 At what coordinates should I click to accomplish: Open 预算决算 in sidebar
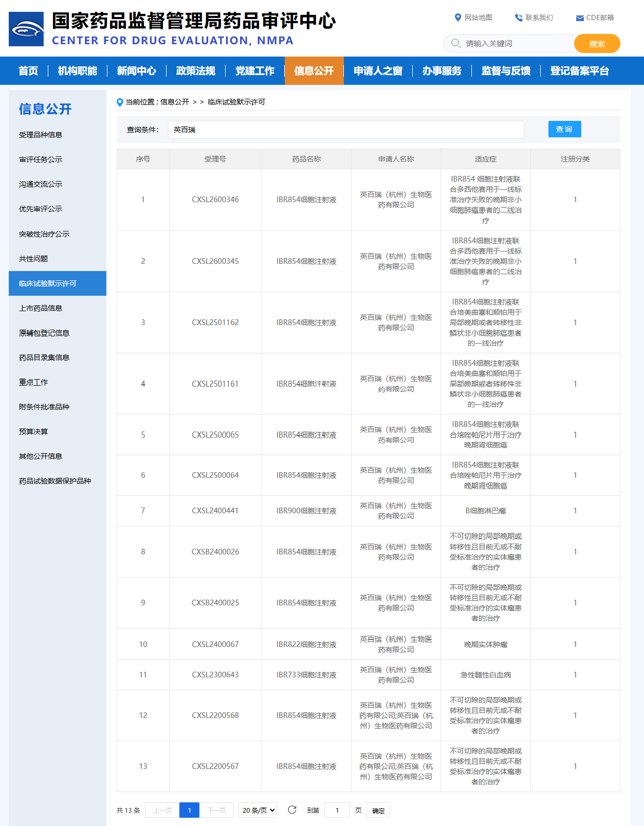tap(33, 432)
